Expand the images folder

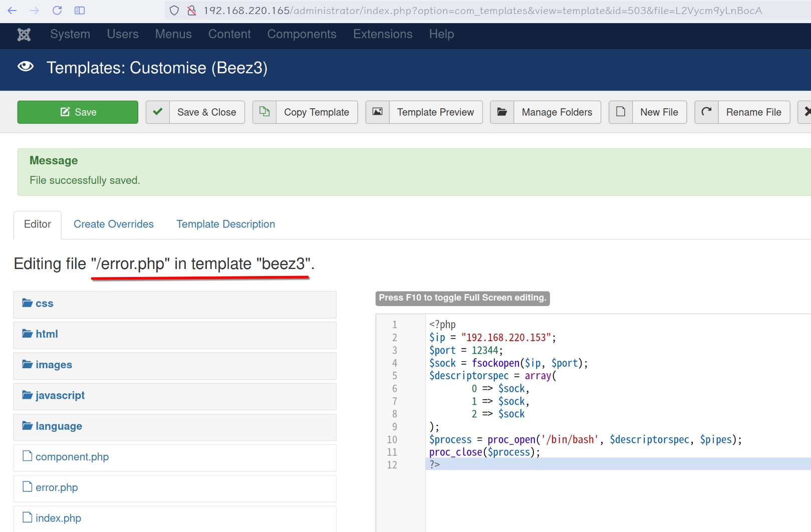(175, 365)
